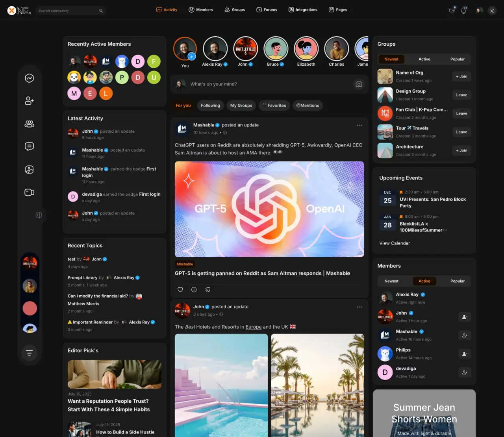Select the Following feed tab

tap(210, 106)
